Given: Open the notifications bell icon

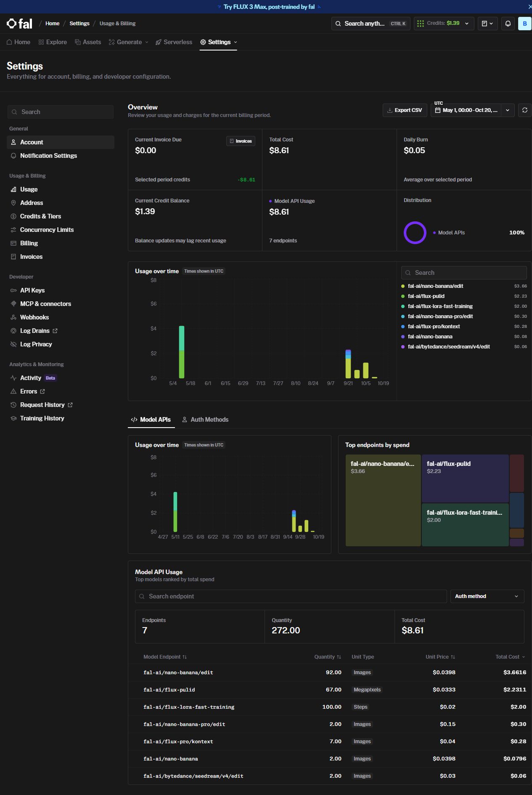Looking at the screenshot, I should (508, 24).
